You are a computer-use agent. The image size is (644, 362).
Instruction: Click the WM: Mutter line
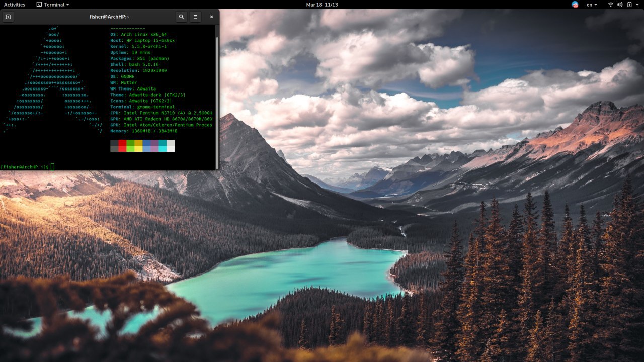pyautogui.click(x=124, y=82)
